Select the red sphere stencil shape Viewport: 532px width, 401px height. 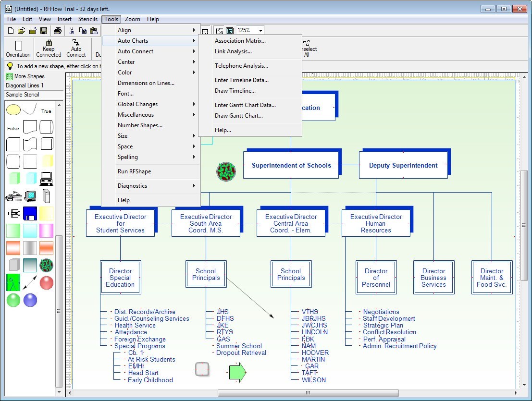click(x=47, y=282)
